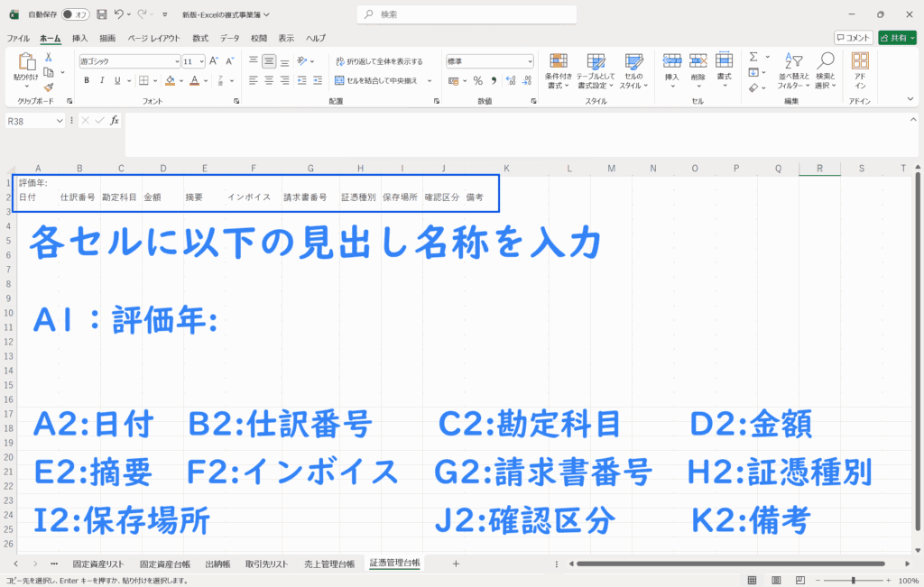Toggle wrap text (折り返して全体を表示する)

pos(378,61)
